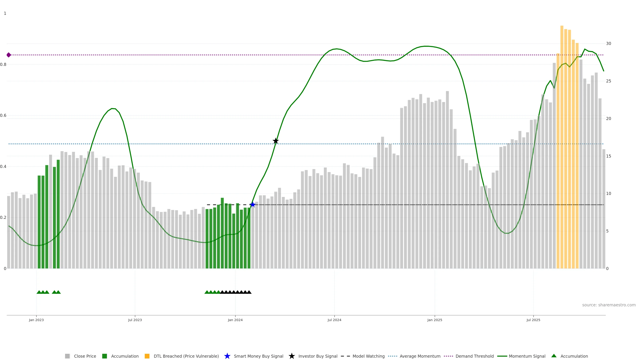Click the Jul 2025 axis label
The width and height of the screenshot is (644, 362).
(533, 320)
